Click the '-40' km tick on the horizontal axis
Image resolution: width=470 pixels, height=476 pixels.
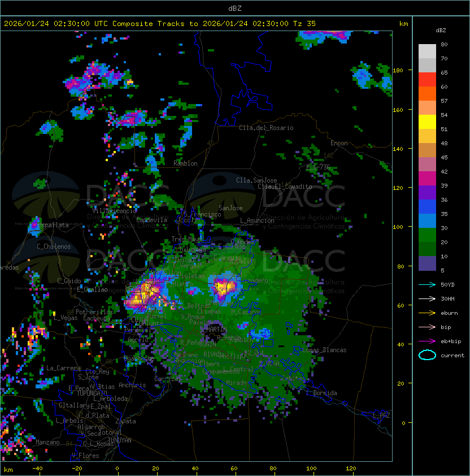[37, 469]
